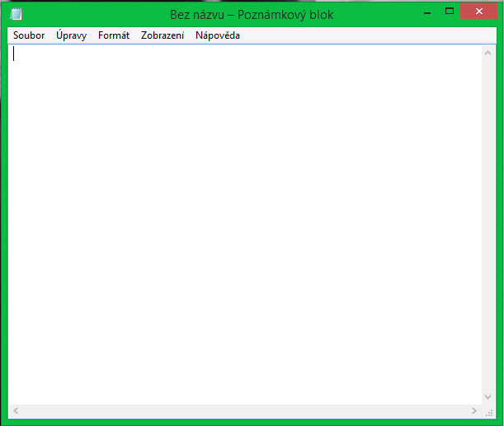Screen dimensions: 504x426
Task: Click the vertical scrollbar up arrow
Action: 488,53
